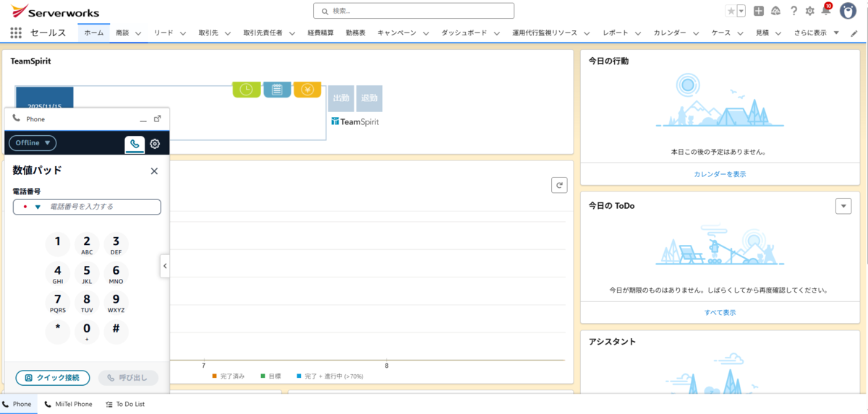This screenshot has width=868, height=414.
Task: Open the help question mark icon
Action: [x=793, y=11]
